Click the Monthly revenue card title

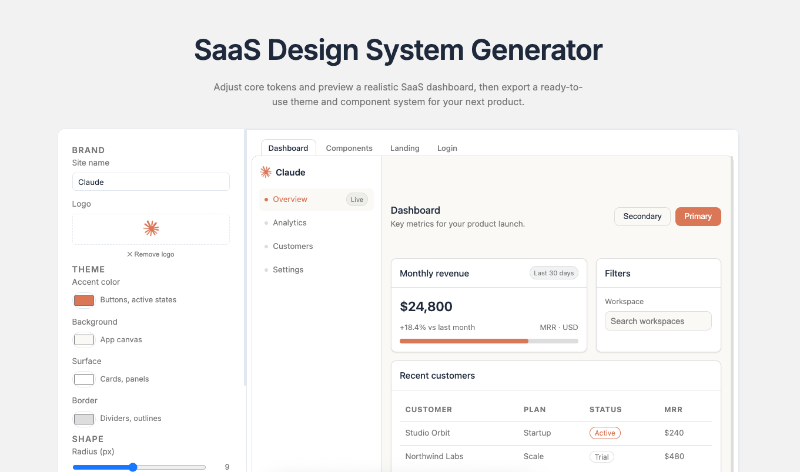pyautogui.click(x=434, y=274)
